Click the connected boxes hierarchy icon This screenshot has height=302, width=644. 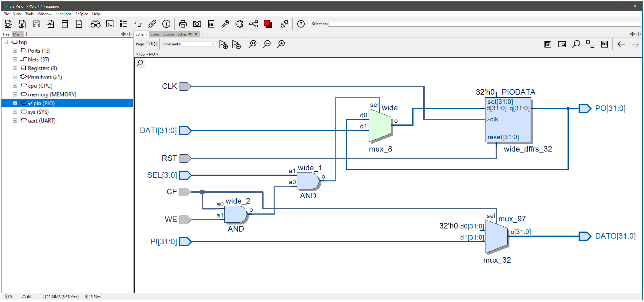point(590,44)
